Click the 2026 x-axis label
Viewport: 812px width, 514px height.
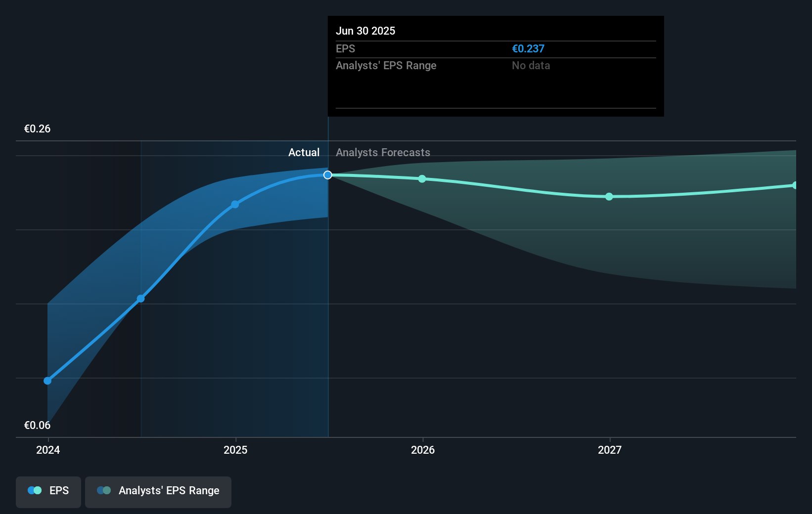click(422, 450)
